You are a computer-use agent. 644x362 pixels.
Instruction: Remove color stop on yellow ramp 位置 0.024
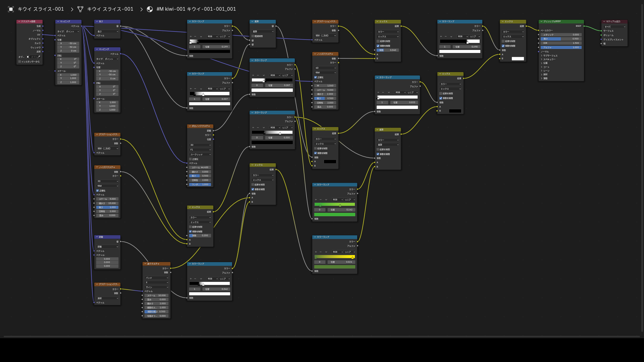pos(321,252)
